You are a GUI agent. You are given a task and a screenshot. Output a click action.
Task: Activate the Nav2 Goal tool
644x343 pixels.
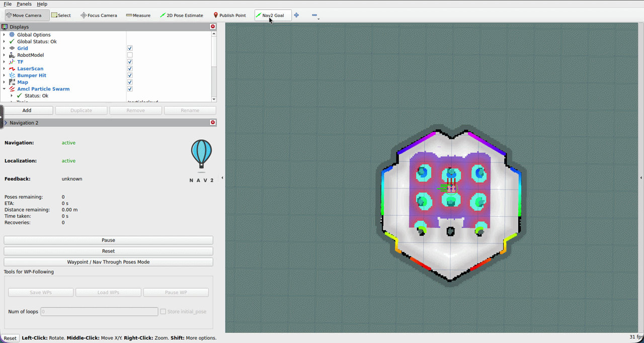(x=273, y=15)
